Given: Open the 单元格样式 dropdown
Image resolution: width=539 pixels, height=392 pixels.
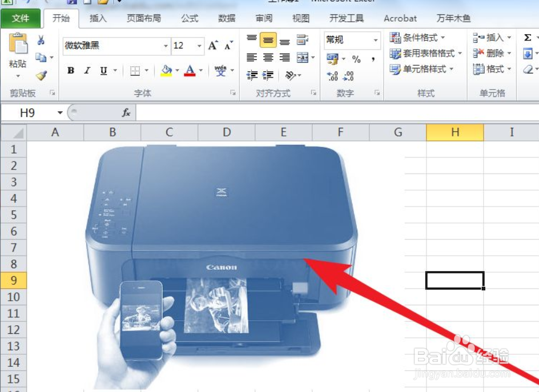Looking at the screenshot, I should click(x=421, y=69).
